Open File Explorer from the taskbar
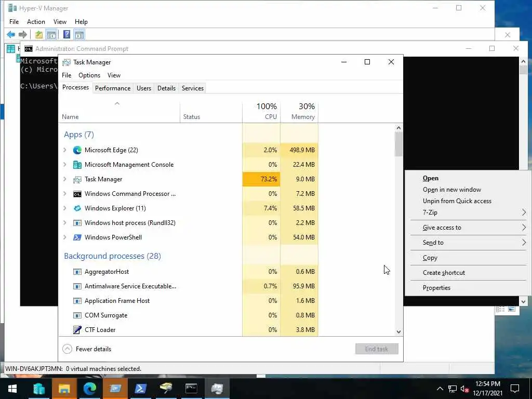The width and height of the screenshot is (532, 399). pos(64,389)
